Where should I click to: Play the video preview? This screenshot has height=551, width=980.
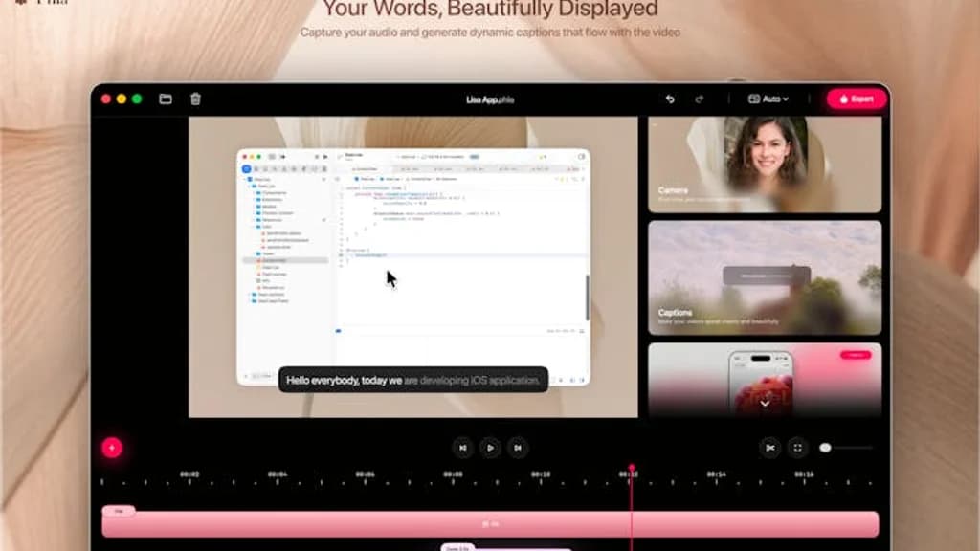[x=490, y=447]
